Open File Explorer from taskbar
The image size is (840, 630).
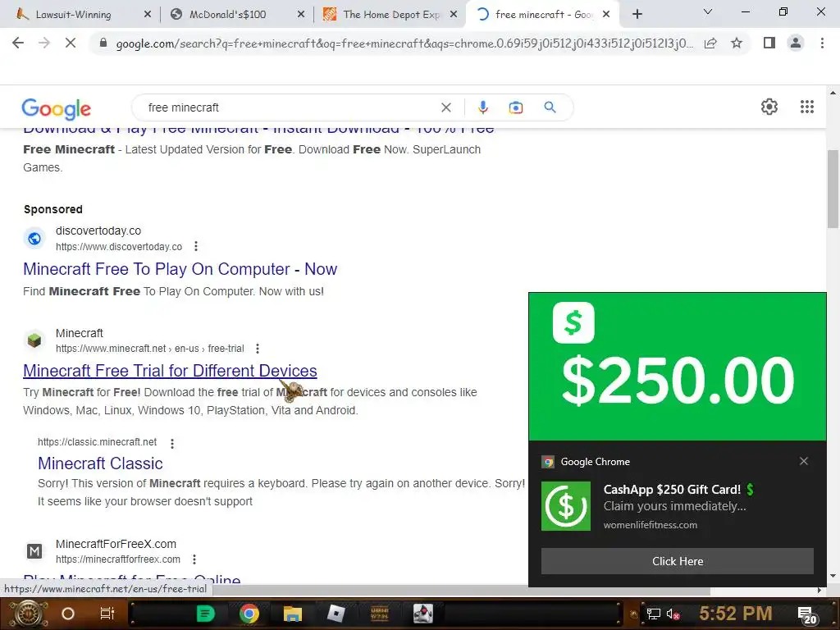coord(293,614)
